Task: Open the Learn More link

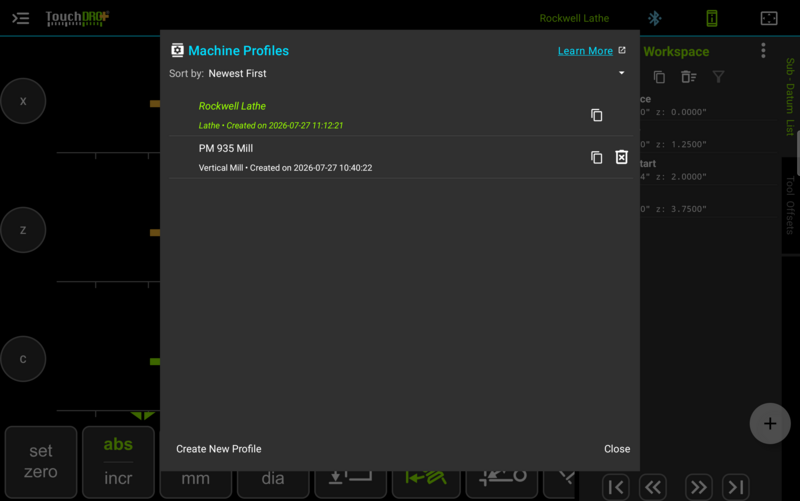Action: [585, 51]
